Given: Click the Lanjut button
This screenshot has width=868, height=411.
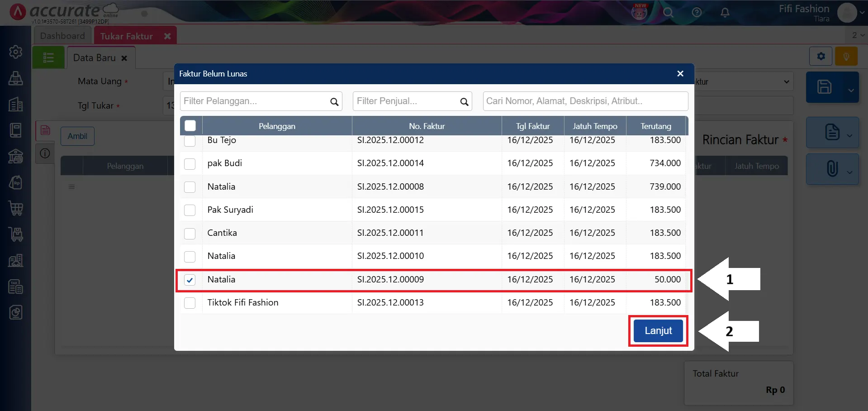Looking at the screenshot, I should click(658, 331).
